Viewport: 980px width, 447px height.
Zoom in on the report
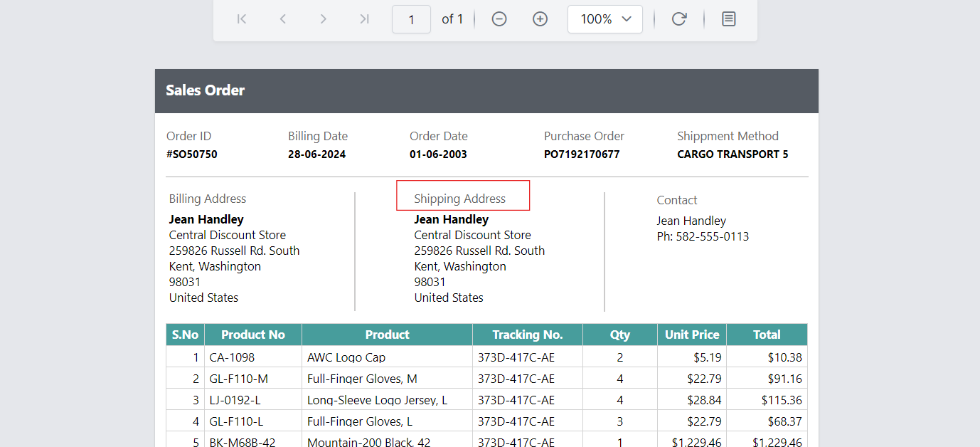point(540,19)
